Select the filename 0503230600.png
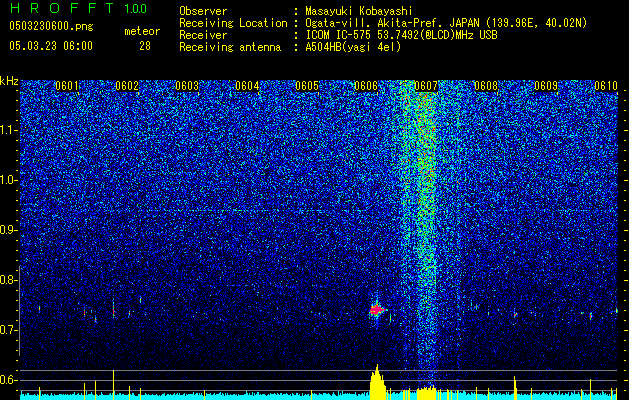This screenshot has width=629, height=400. 51,27
